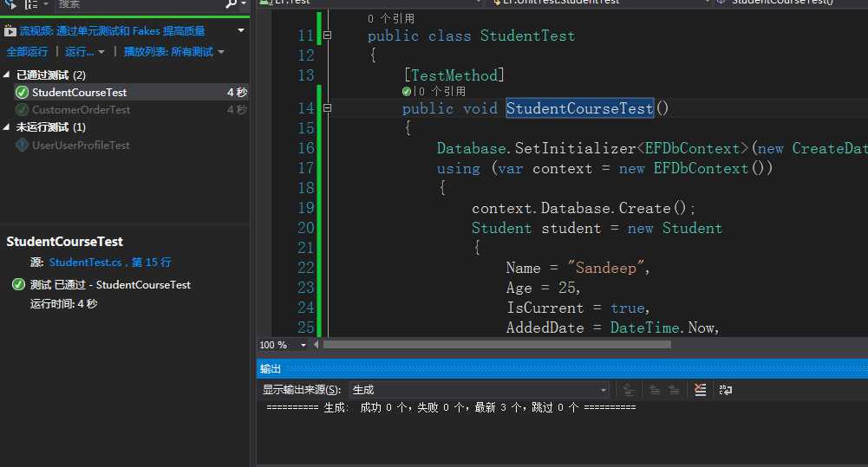The height and width of the screenshot is (467, 868).
Task: Select the UserUserProfileTest row
Action: [x=131, y=145]
